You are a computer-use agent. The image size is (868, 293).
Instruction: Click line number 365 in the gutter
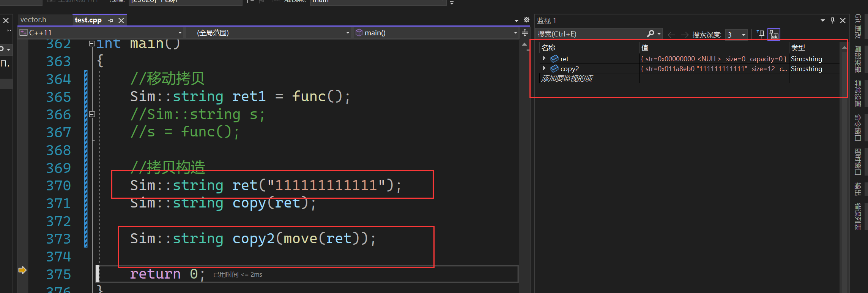58,97
